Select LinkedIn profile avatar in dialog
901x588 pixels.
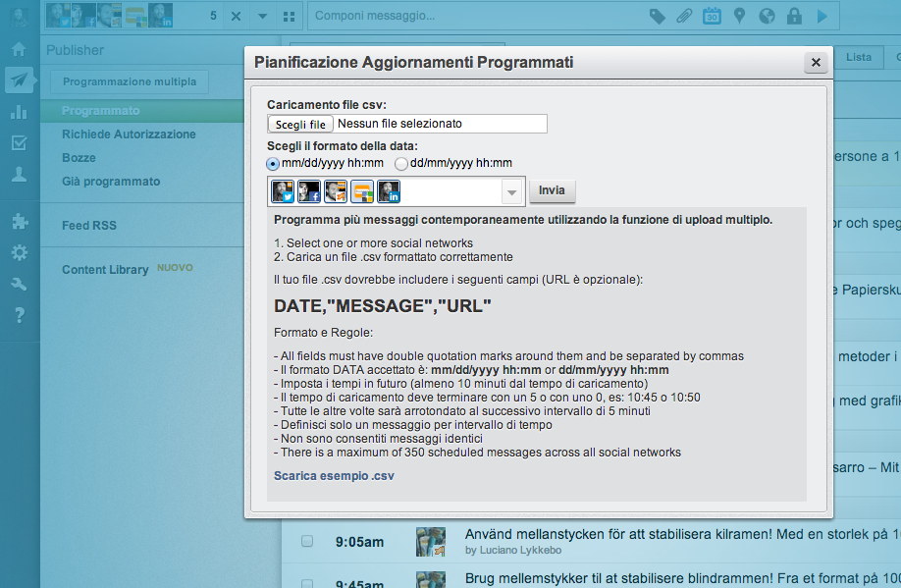click(x=389, y=191)
